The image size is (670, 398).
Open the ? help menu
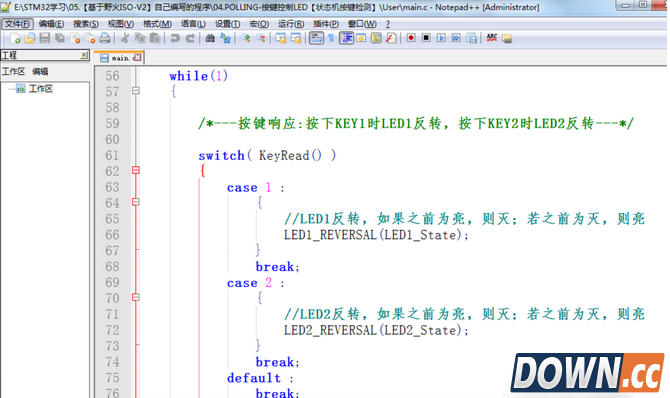pos(388,24)
